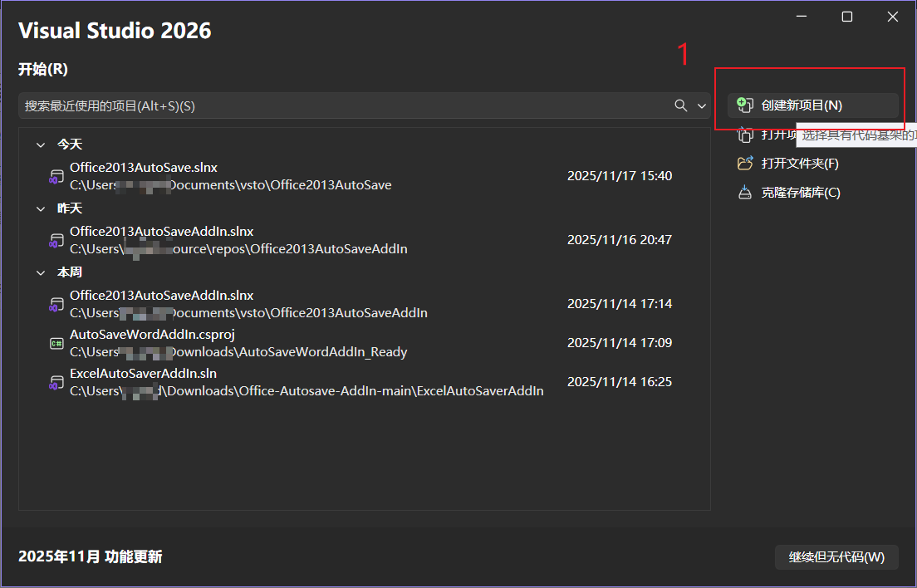Select 打开文件夹(F) option
Screen dimensions: 917x588
click(799, 164)
